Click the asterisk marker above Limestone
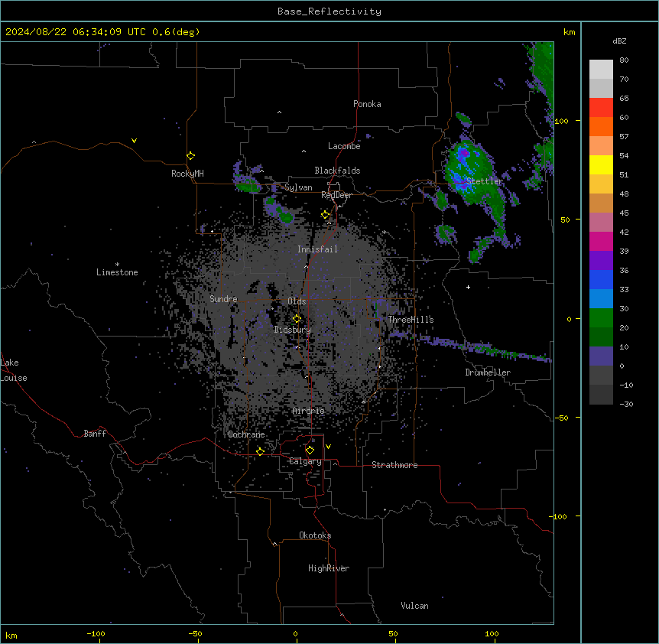 [117, 265]
